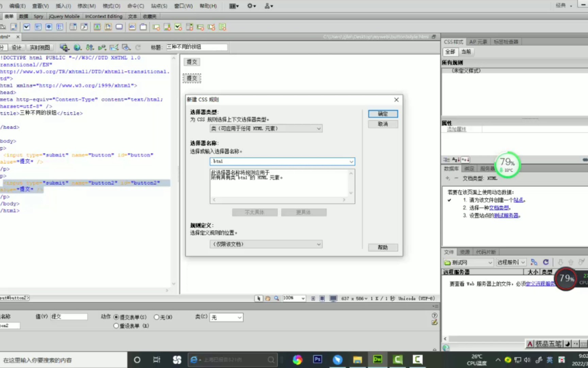Insert a checkbox group from form toolbar
The width and height of the screenshot is (588, 368).
click(38, 27)
